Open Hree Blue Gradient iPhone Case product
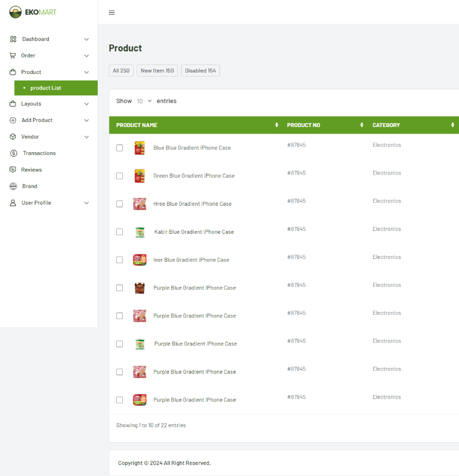459x476 pixels. pyautogui.click(x=193, y=204)
